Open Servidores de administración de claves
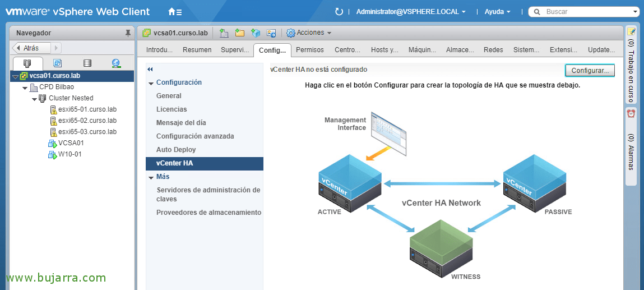Viewport: 644px width, 290px height. point(209,194)
